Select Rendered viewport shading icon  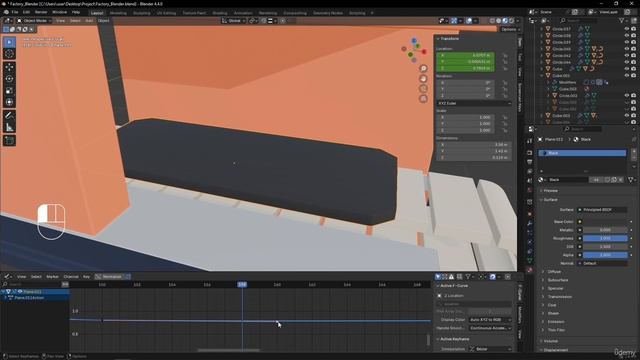tap(511, 21)
